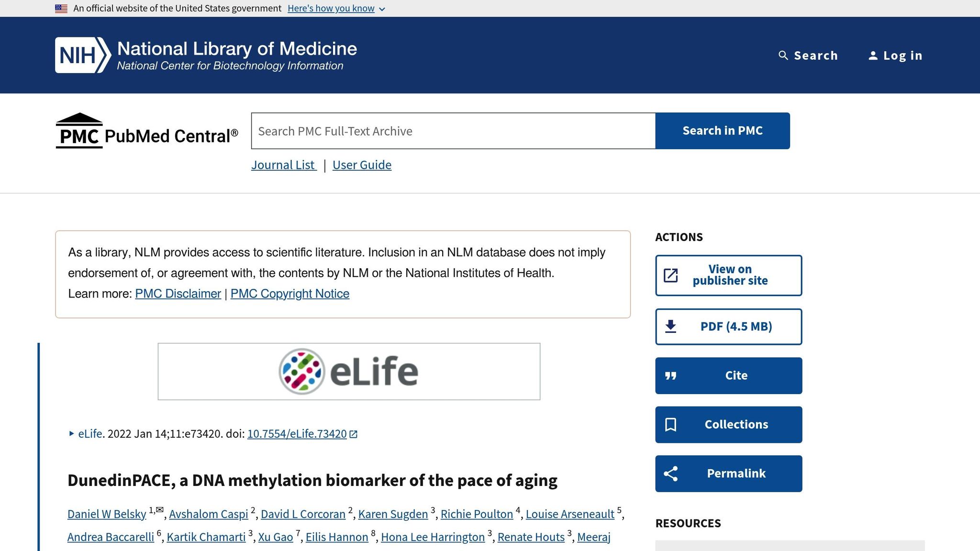The image size is (980, 551).
Task: Expand the 'Here's how you know' dropdown
Action: click(x=336, y=9)
